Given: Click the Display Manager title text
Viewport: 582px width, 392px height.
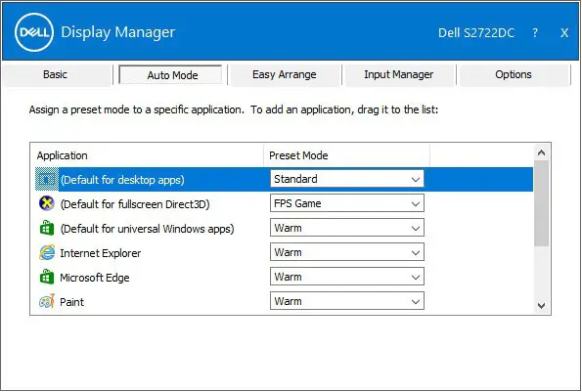Looking at the screenshot, I should [x=118, y=32].
